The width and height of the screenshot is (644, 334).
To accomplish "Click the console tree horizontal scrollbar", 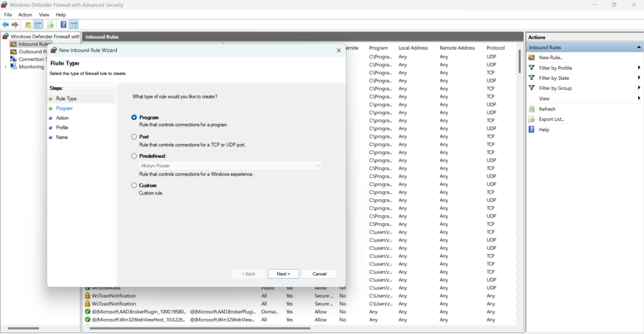I will (23, 328).
